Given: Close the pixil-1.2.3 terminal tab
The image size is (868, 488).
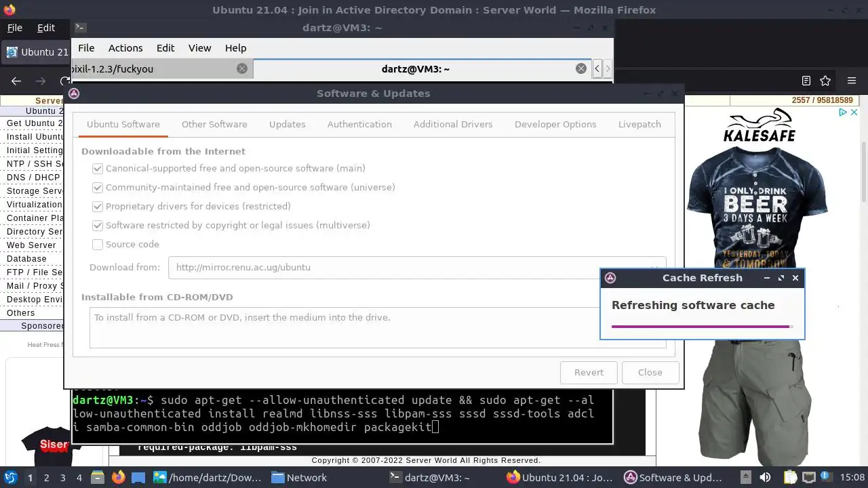Looking at the screenshot, I should (242, 68).
